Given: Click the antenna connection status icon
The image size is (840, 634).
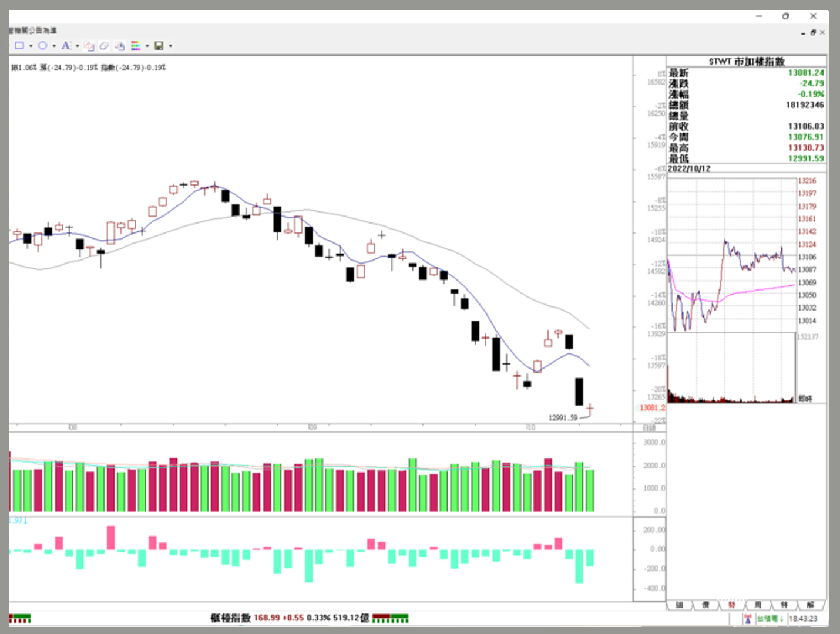Looking at the screenshot, I should point(748,619).
